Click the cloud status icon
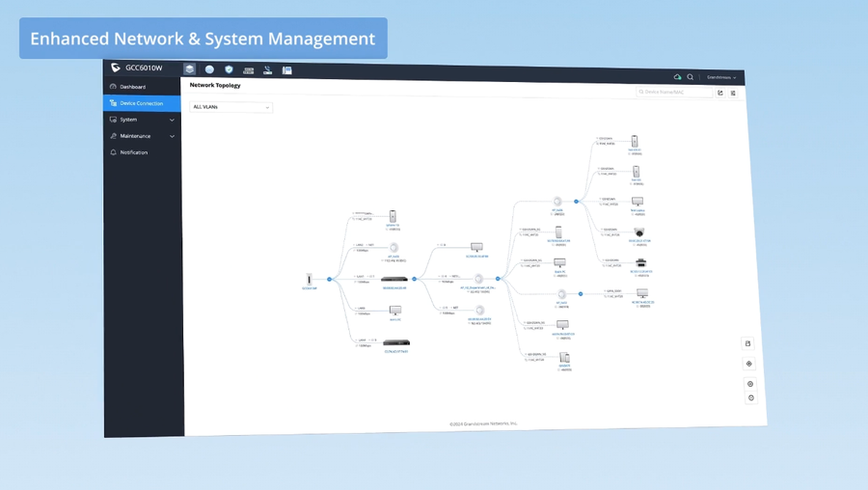The image size is (868, 490). tap(677, 77)
